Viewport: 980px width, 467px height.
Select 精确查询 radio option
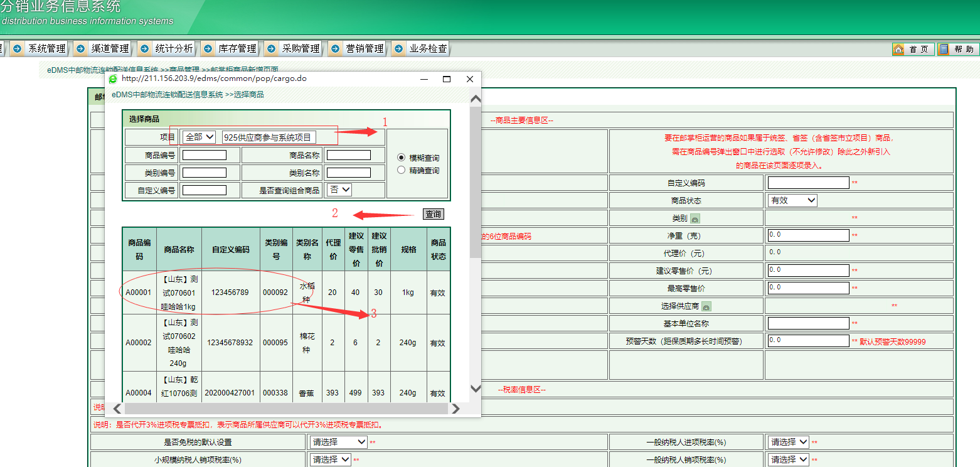pyautogui.click(x=402, y=170)
